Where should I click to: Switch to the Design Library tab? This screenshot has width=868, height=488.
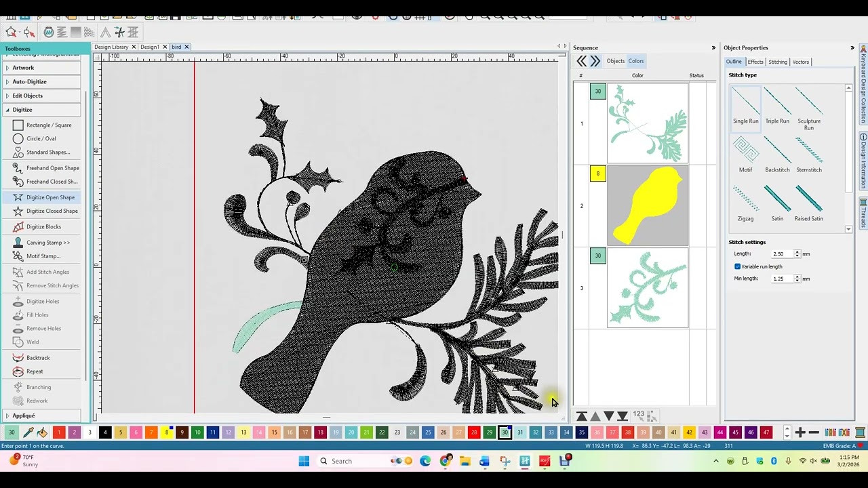coord(111,47)
